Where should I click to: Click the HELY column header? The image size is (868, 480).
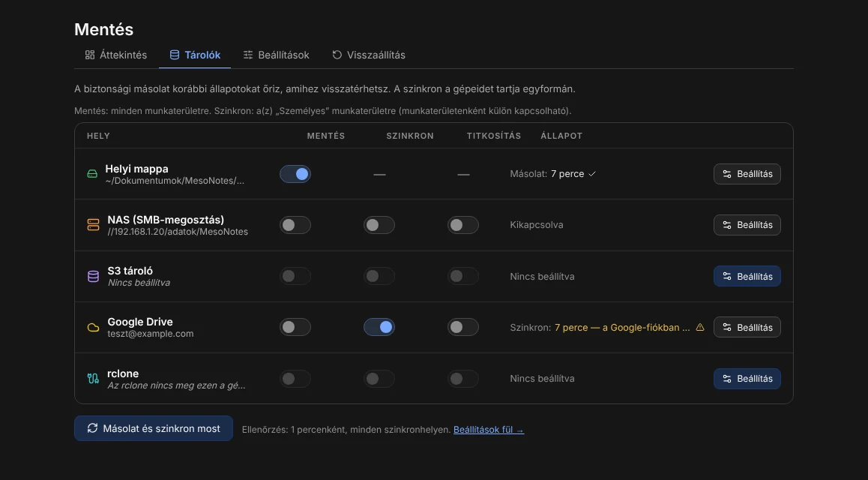point(98,136)
